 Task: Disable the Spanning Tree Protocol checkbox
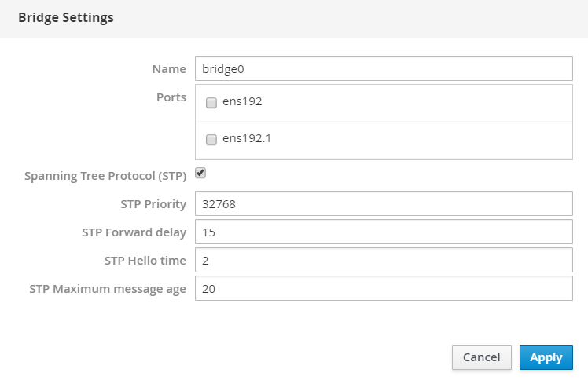tap(200, 173)
